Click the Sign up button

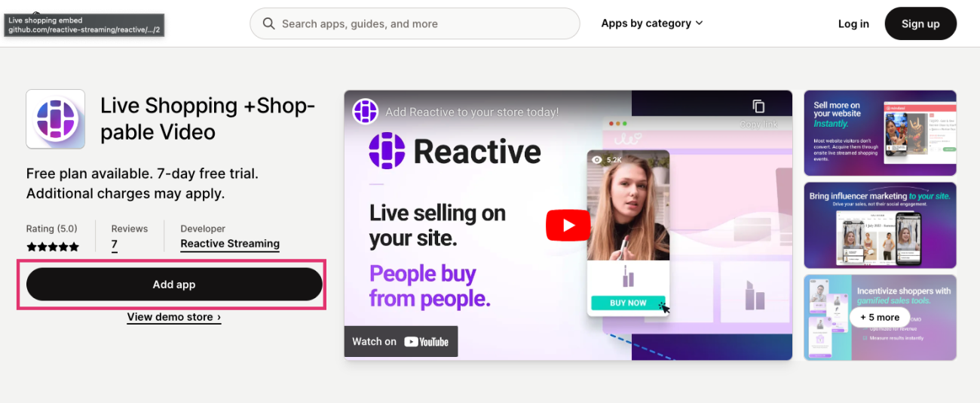coord(920,24)
